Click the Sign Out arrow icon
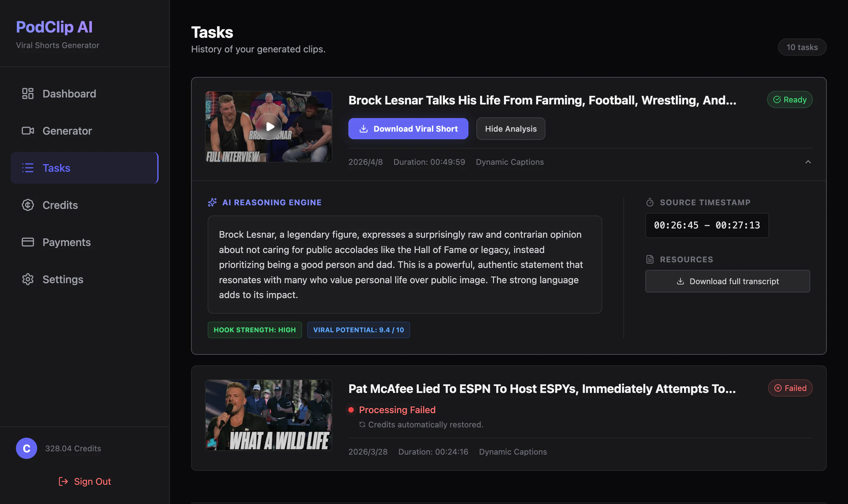 63,481
